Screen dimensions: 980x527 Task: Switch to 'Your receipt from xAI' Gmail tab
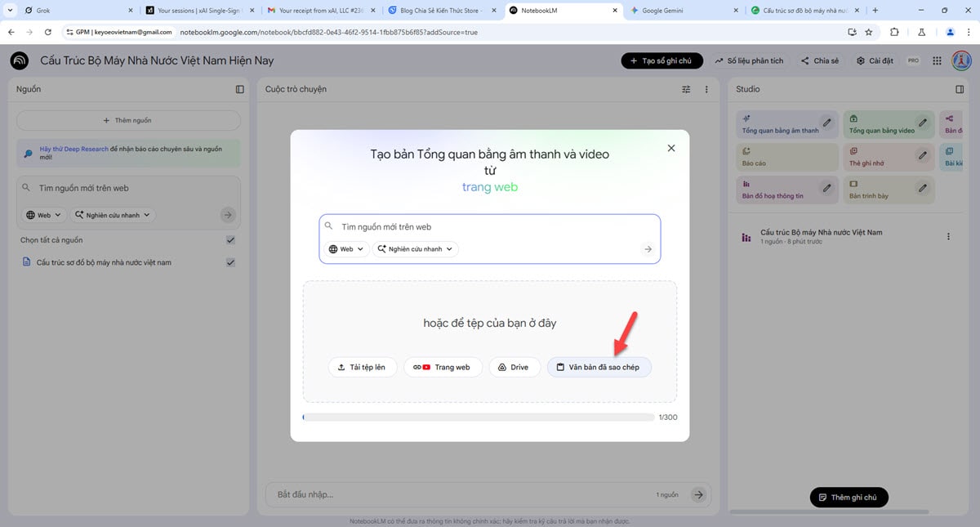point(322,11)
